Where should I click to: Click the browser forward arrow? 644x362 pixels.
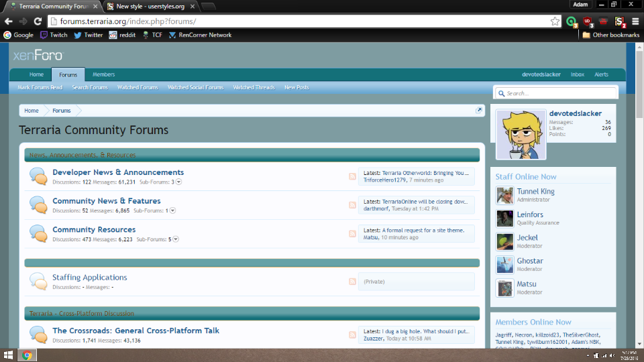tap(23, 21)
